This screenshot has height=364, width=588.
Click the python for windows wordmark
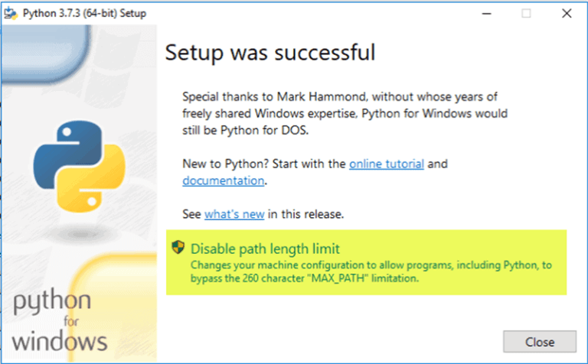tap(59, 320)
